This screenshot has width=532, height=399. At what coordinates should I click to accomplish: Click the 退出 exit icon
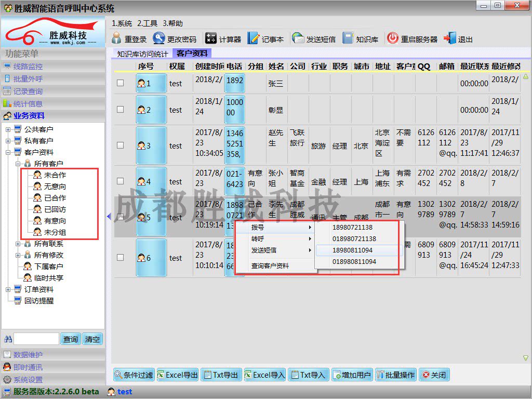(449, 39)
